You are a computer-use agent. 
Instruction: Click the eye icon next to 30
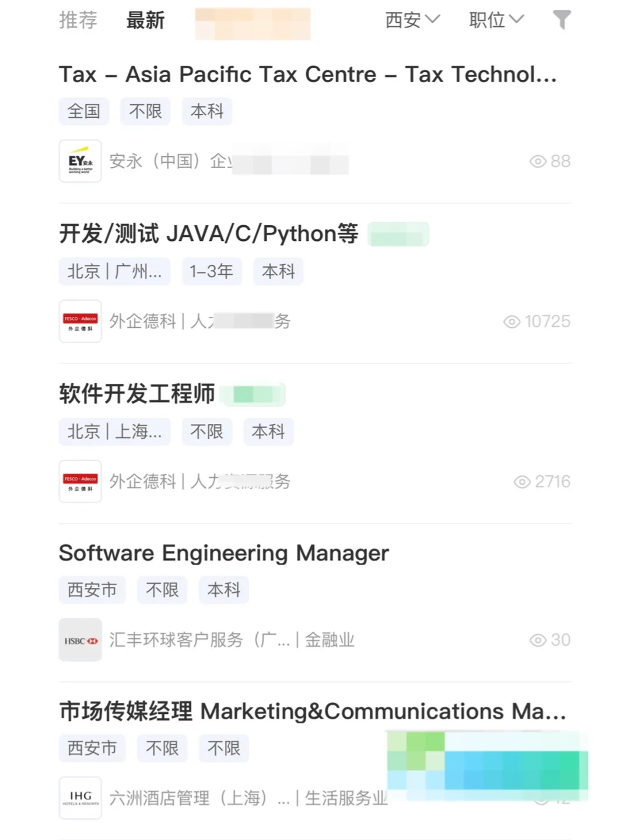(x=538, y=640)
